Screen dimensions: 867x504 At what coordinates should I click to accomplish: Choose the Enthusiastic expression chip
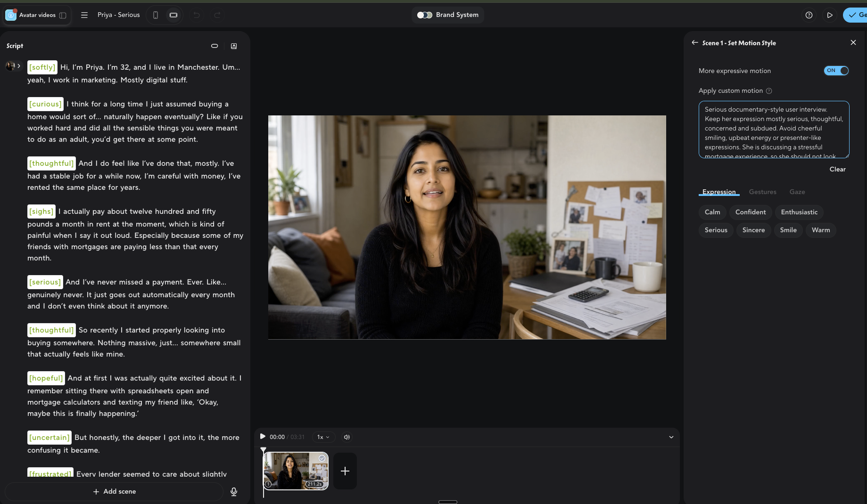(800, 212)
